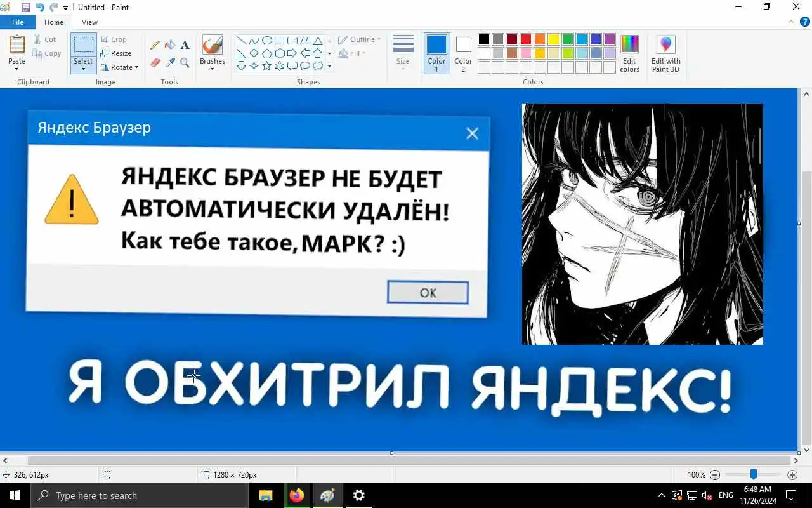Click the Rectangular selection icon

coord(83,45)
